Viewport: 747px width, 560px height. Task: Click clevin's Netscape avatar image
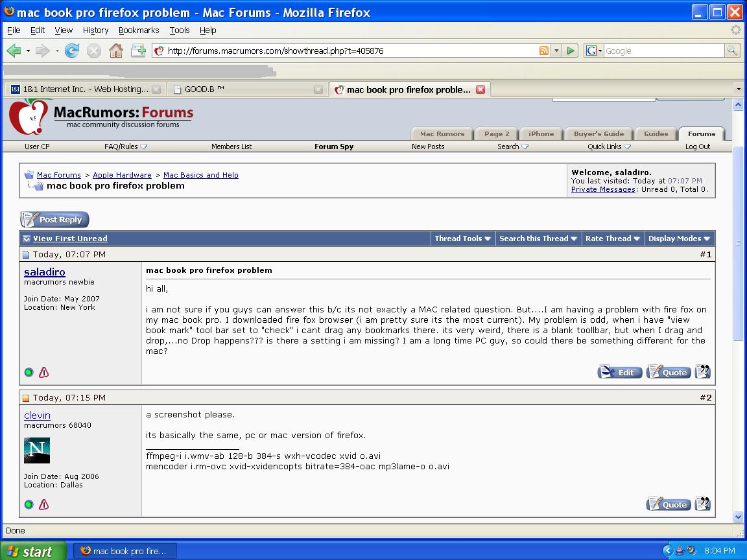point(37,450)
